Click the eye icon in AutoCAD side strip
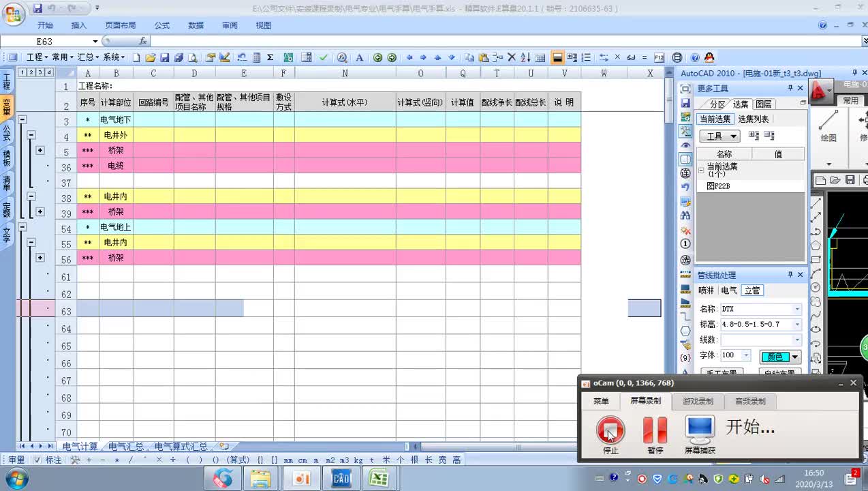Viewport: 868px width, 491px height. 685,145
